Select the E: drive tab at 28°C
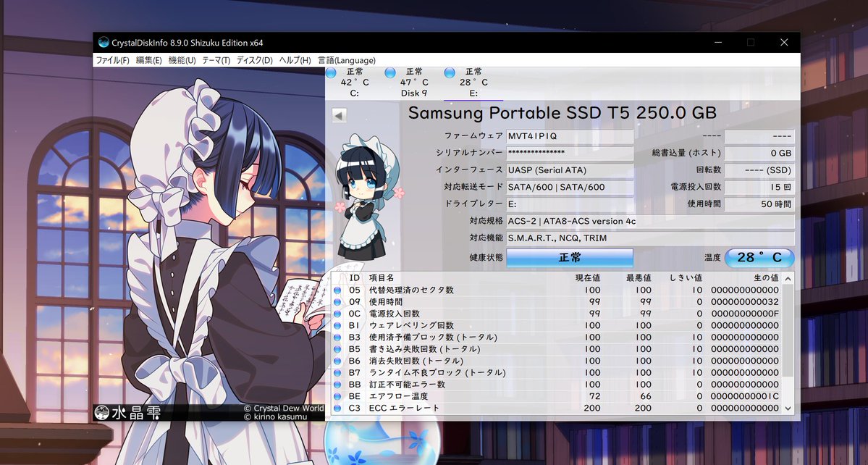The height and width of the screenshot is (465, 868). (x=473, y=83)
